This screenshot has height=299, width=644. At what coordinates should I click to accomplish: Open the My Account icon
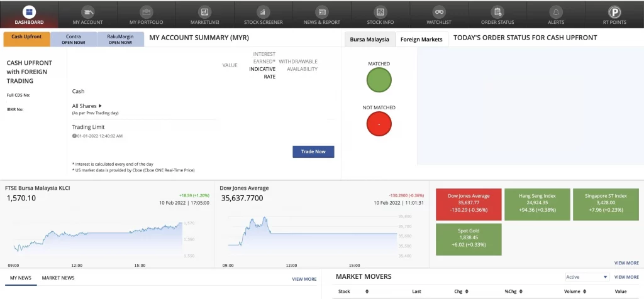tap(87, 11)
